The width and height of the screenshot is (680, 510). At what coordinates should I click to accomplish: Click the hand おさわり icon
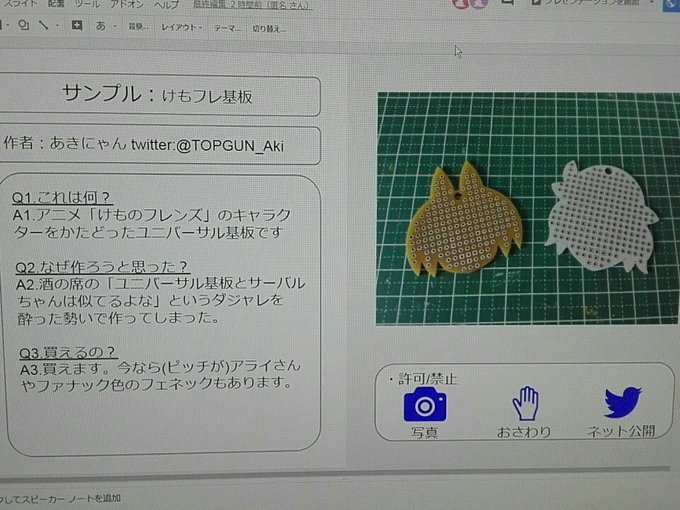point(526,403)
